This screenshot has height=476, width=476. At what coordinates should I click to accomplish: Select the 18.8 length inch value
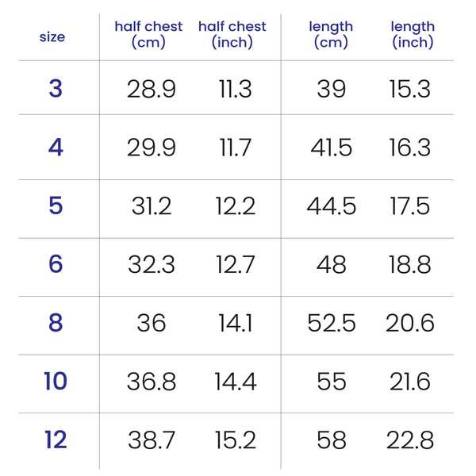(x=410, y=264)
